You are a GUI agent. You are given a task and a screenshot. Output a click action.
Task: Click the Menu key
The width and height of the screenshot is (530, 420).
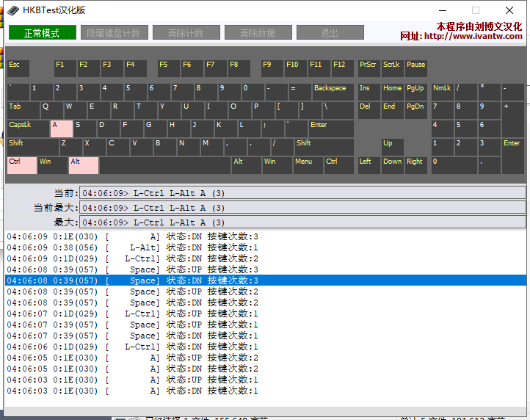tap(308, 165)
